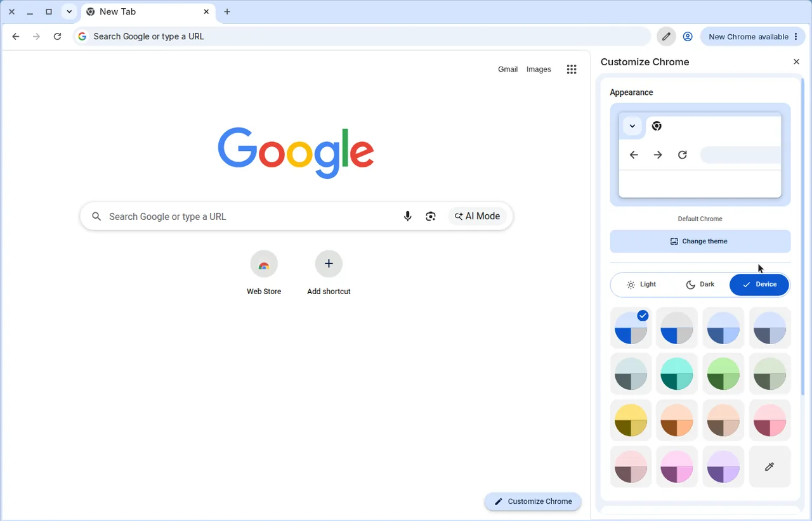Open the Gmail link

click(507, 70)
